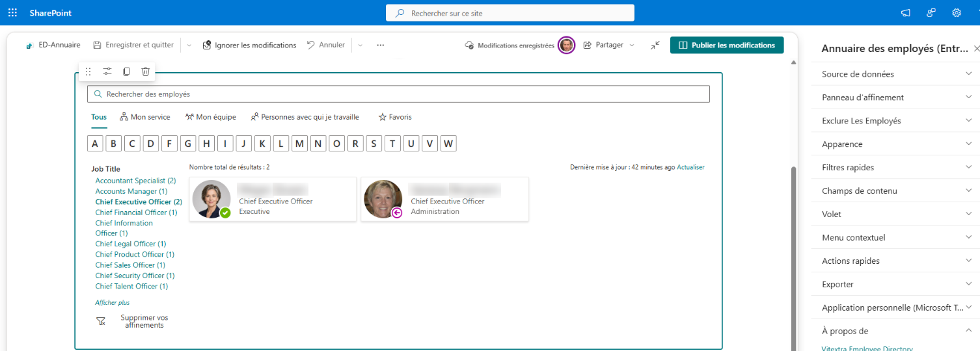Open the Partager share menu
The width and height of the screenshot is (980, 351).
click(608, 45)
